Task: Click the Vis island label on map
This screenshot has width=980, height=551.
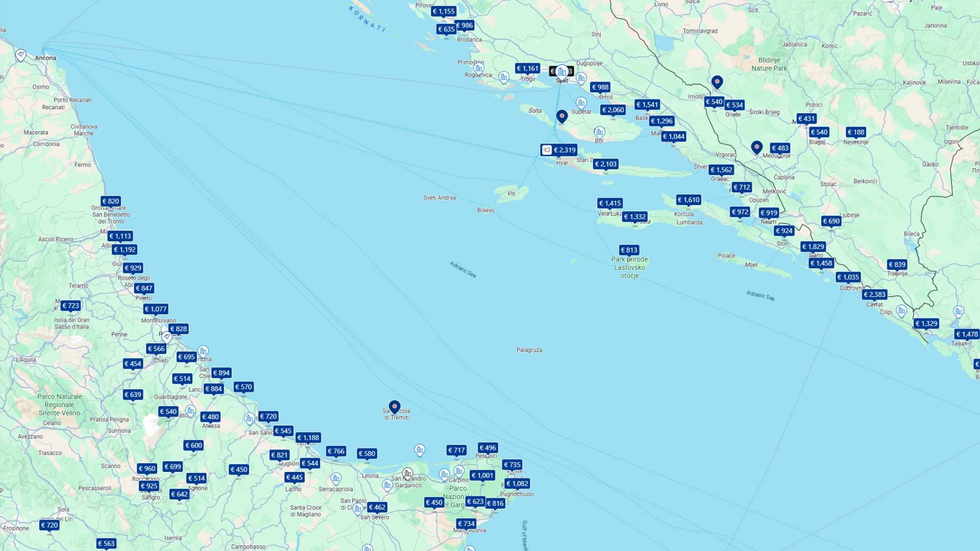Action: tap(511, 193)
